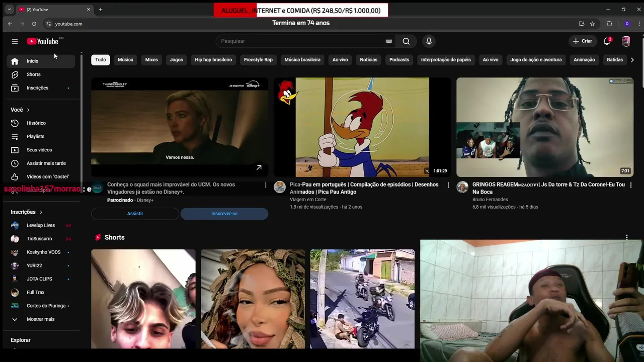
Task: Open Viagem em Corte channel avatar
Action: point(280,188)
